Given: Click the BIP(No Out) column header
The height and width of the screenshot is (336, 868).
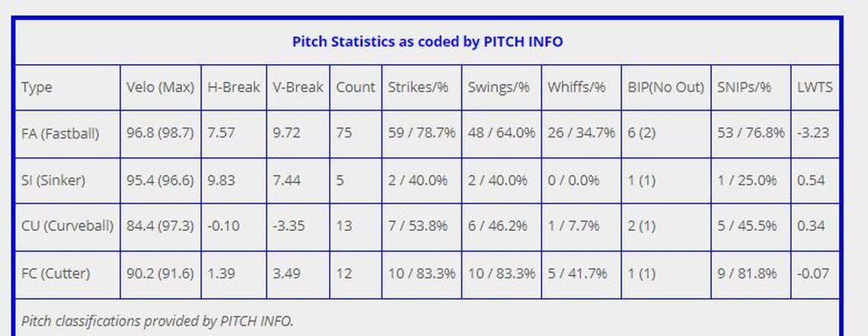Looking at the screenshot, I should pos(665,87).
